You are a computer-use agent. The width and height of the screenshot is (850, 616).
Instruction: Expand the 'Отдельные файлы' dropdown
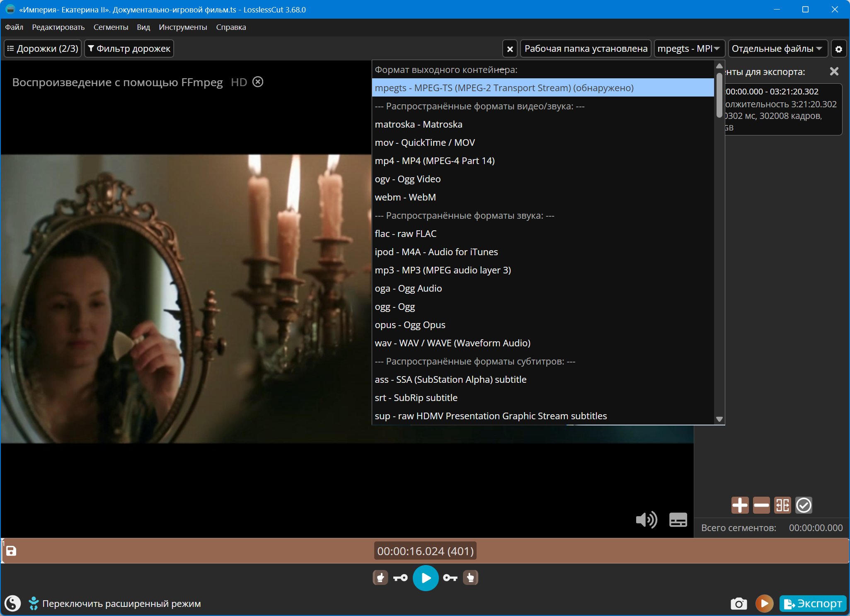point(777,49)
